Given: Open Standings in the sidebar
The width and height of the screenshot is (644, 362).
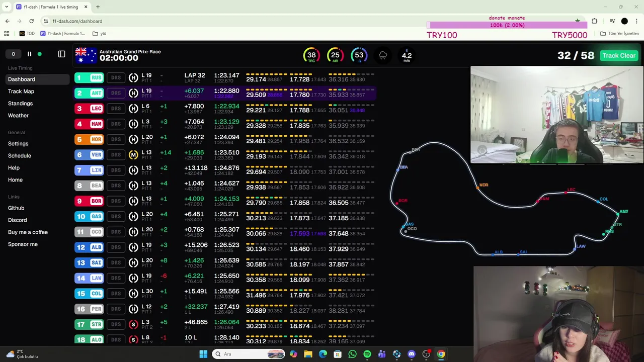Looking at the screenshot, I should [20, 103].
